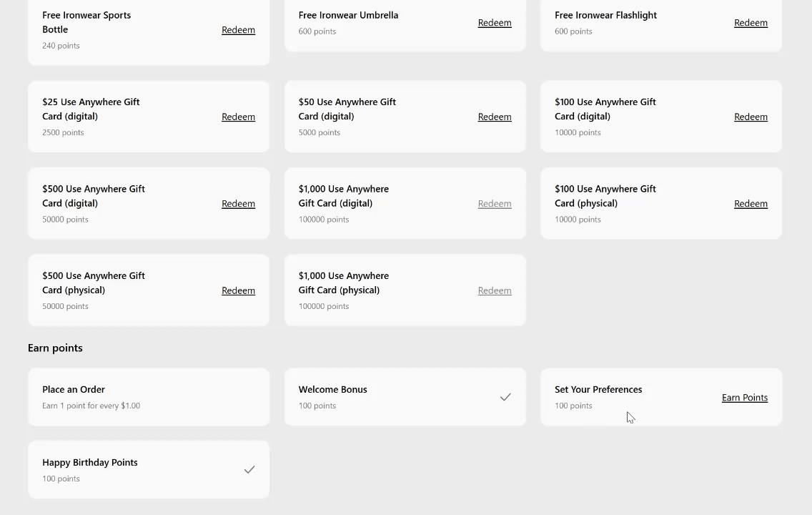This screenshot has width=812, height=515.
Task: Redeem the $25 digital gift card
Action: click(x=238, y=117)
